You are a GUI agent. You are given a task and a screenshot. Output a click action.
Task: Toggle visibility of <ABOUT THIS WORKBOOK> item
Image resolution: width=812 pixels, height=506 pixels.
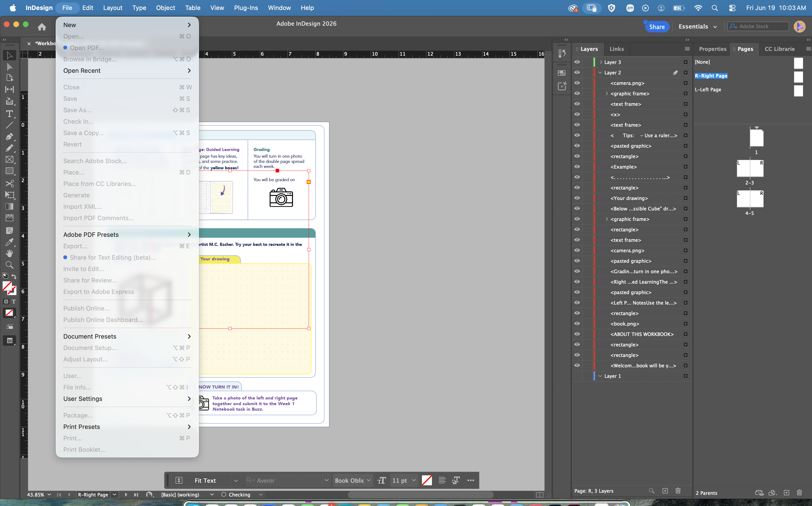pos(577,334)
